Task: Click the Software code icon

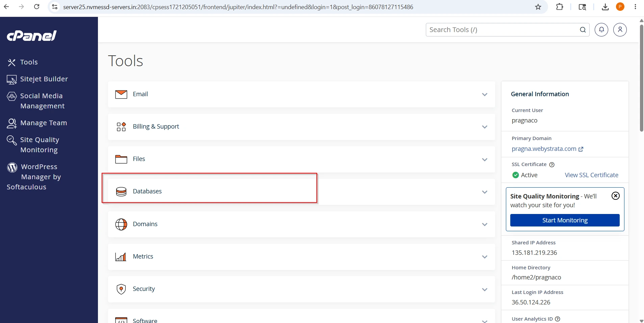Action: coord(121,320)
